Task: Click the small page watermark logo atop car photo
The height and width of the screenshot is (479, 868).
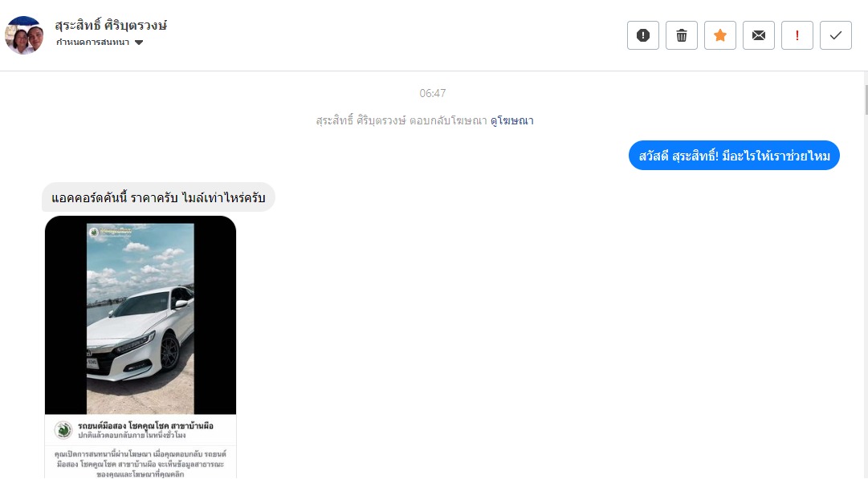Action: (x=94, y=233)
